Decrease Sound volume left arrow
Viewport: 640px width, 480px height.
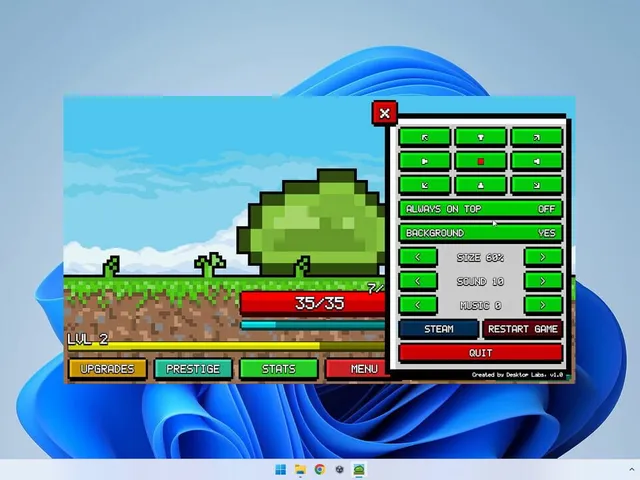(x=418, y=281)
